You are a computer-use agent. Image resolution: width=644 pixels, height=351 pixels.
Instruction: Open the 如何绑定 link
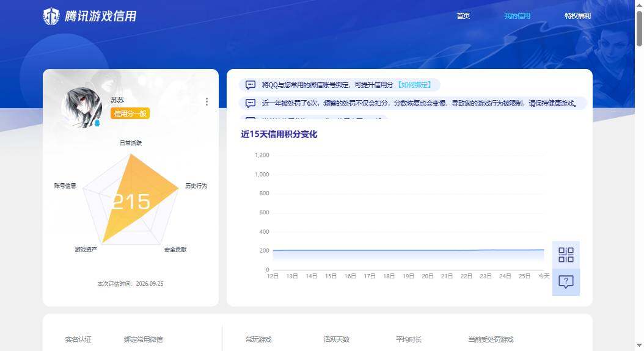pyautogui.click(x=414, y=85)
